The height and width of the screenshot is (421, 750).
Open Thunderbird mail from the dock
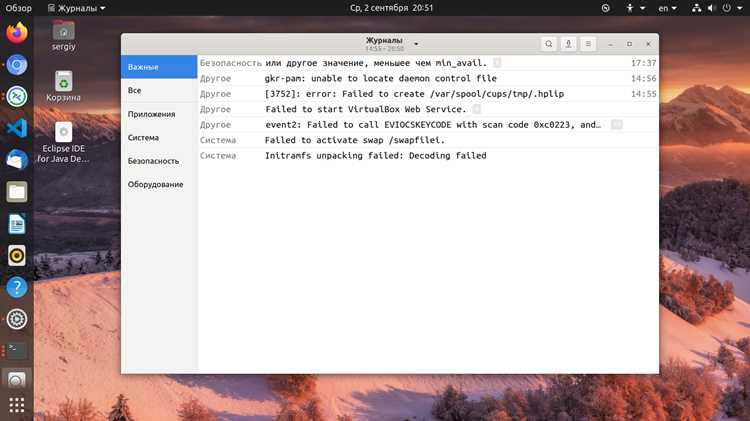pyautogui.click(x=17, y=160)
